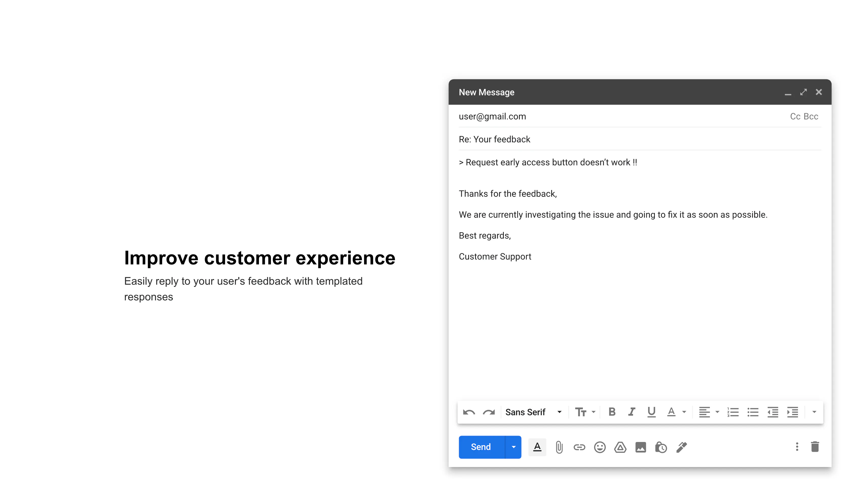
Task: Expand the Send options arrow
Action: point(513,447)
